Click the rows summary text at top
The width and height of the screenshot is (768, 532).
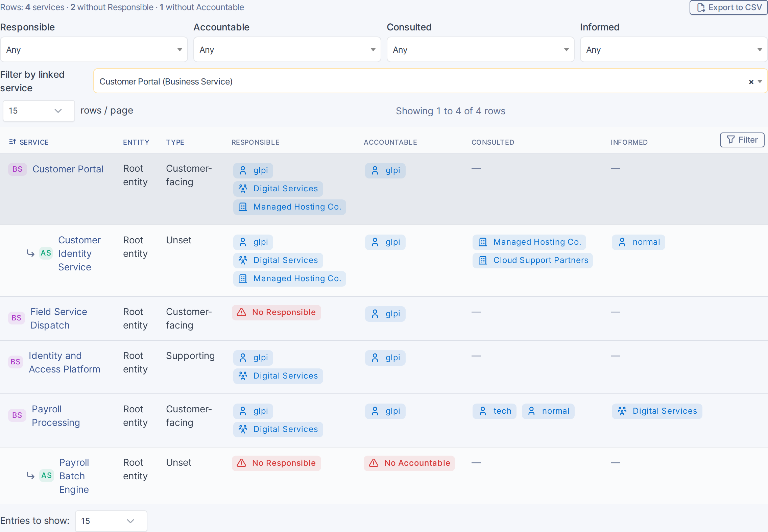[122, 7]
